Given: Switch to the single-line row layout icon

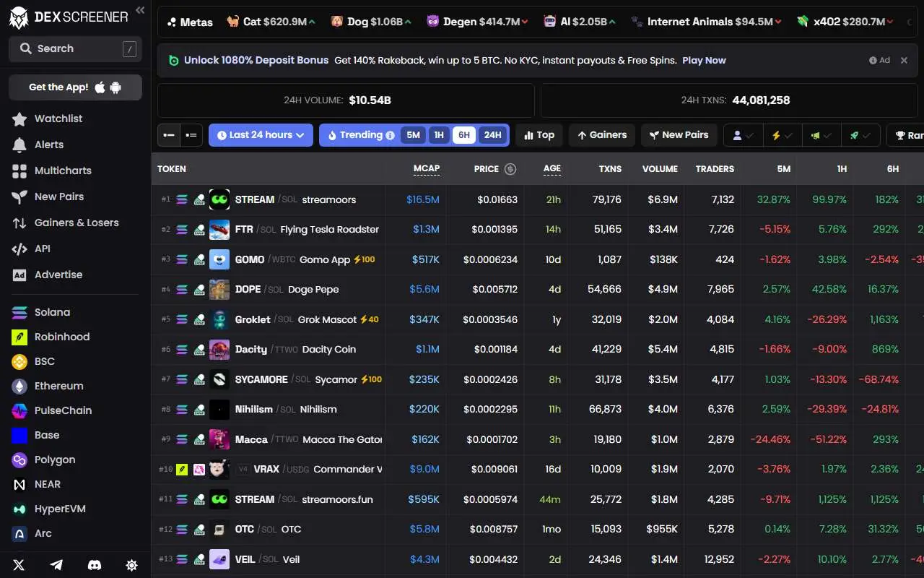Looking at the screenshot, I should (x=168, y=135).
